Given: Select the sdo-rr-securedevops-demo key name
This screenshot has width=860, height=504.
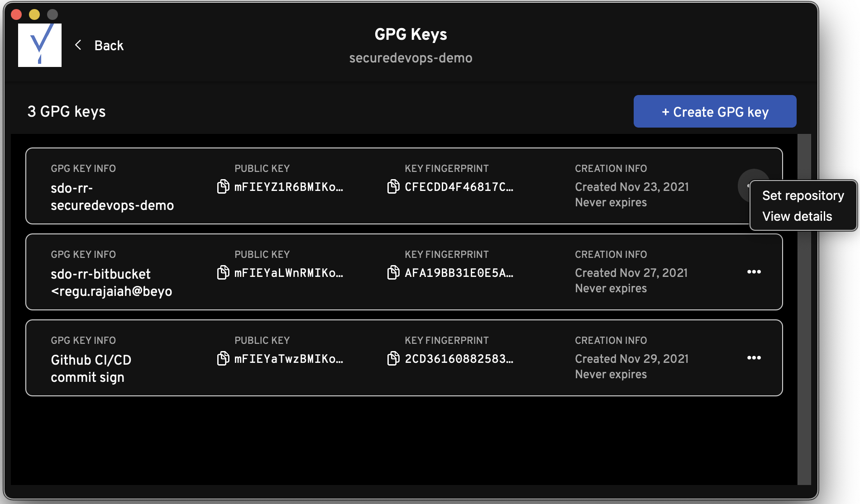Looking at the screenshot, I should coord(112,197).
